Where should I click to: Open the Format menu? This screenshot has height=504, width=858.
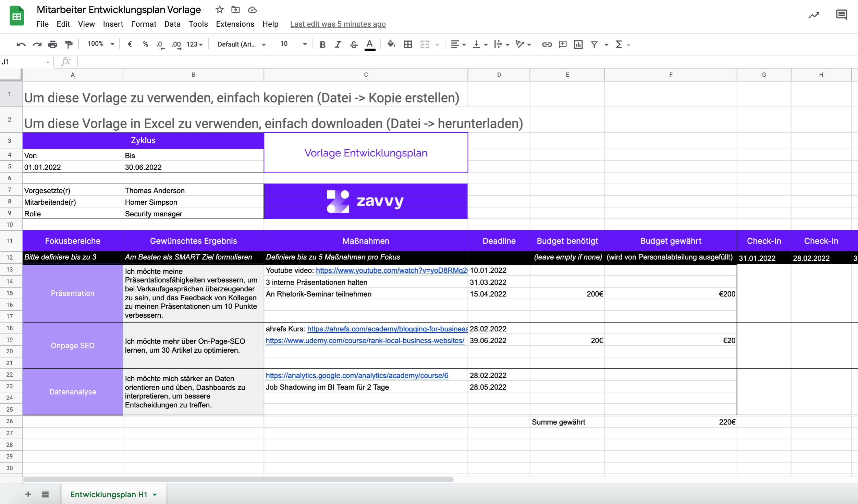(144, 24)
